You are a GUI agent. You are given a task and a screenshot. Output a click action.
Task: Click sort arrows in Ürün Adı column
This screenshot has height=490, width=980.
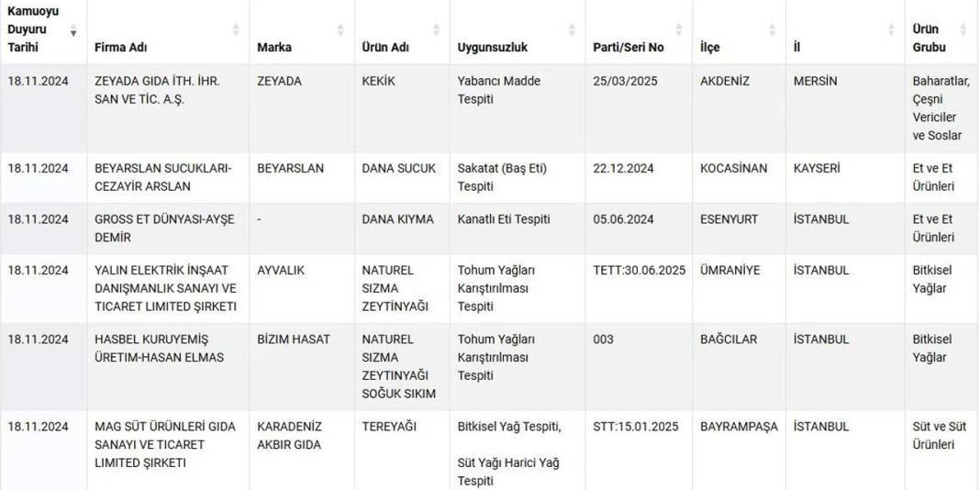(x=436, y=30)
